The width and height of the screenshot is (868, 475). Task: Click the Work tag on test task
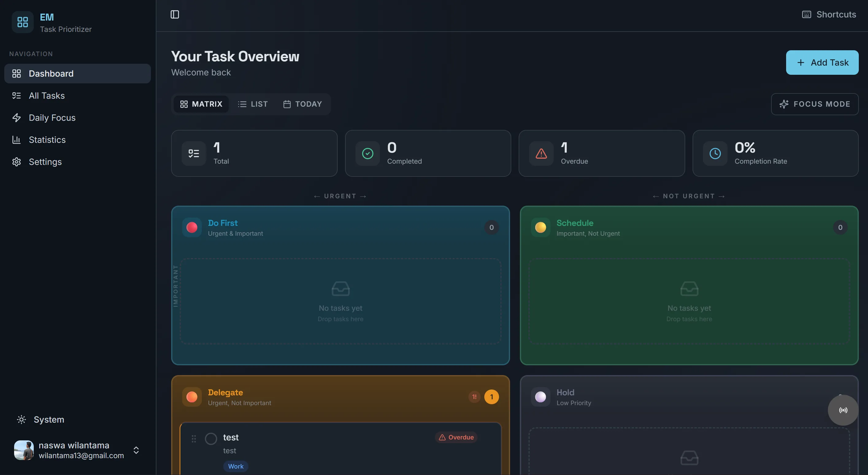[236, 466]
